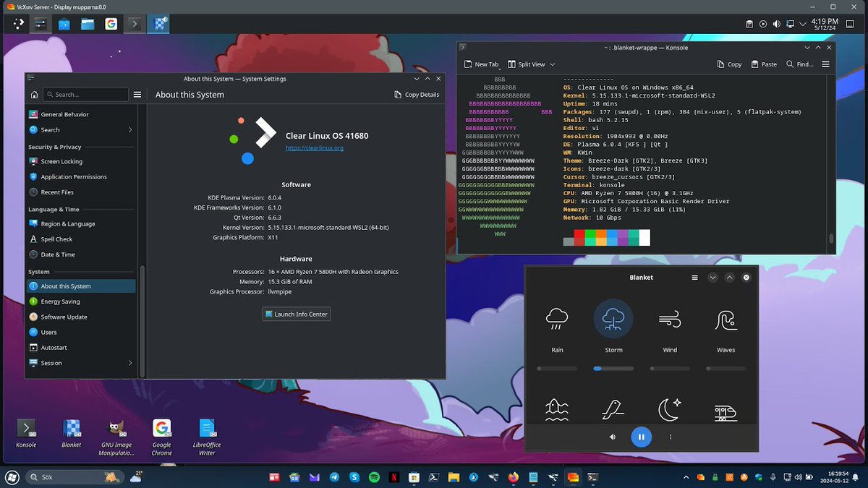The width and height of the screenshot is (868, 488).
Task: Select the night moon sound in Blanket
Action: tap(670, 411)
